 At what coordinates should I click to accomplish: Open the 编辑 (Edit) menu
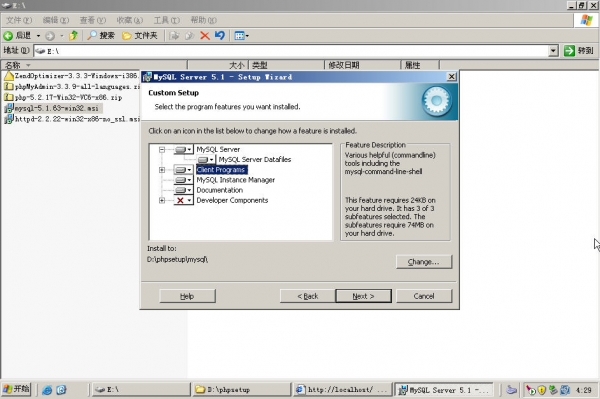click(x=56, y=20)
